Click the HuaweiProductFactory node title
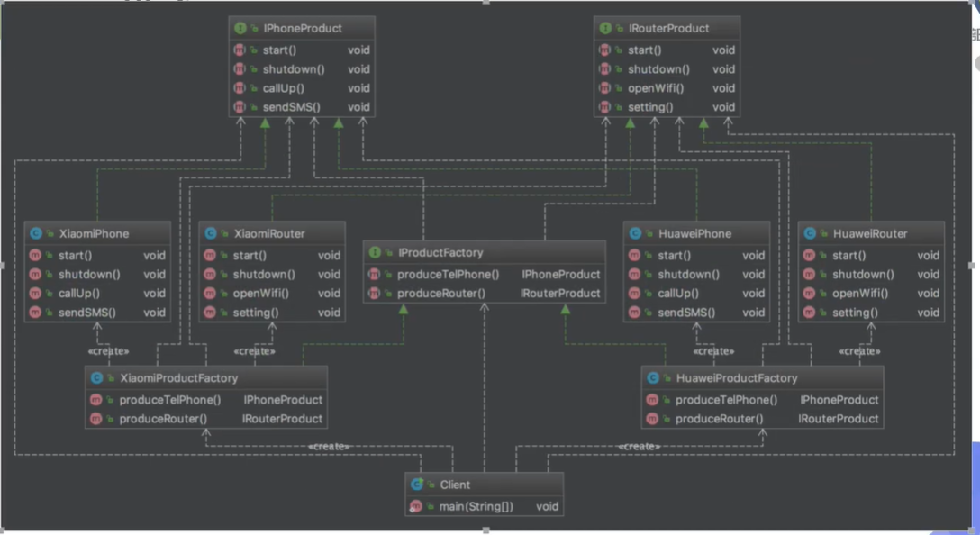The image size is (980, 535). (736, 378)
